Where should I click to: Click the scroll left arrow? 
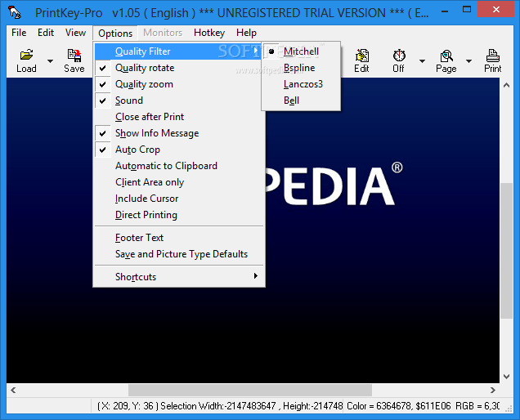13,390
